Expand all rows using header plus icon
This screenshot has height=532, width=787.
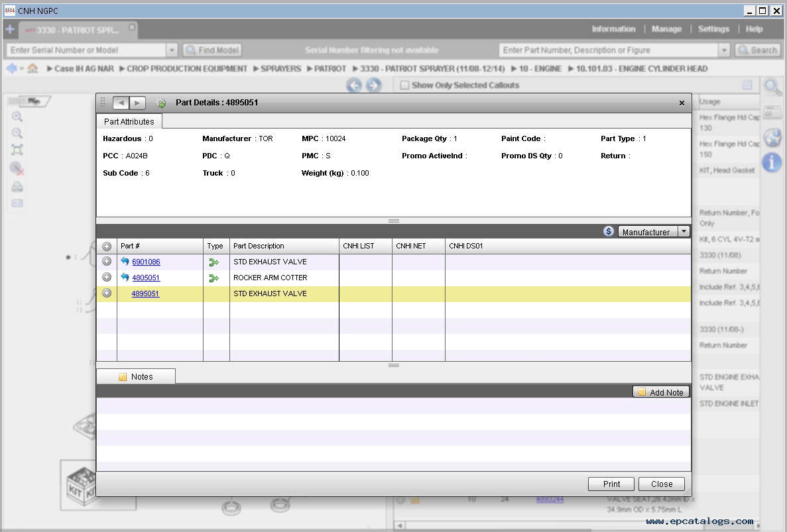(x=107, y=246)
